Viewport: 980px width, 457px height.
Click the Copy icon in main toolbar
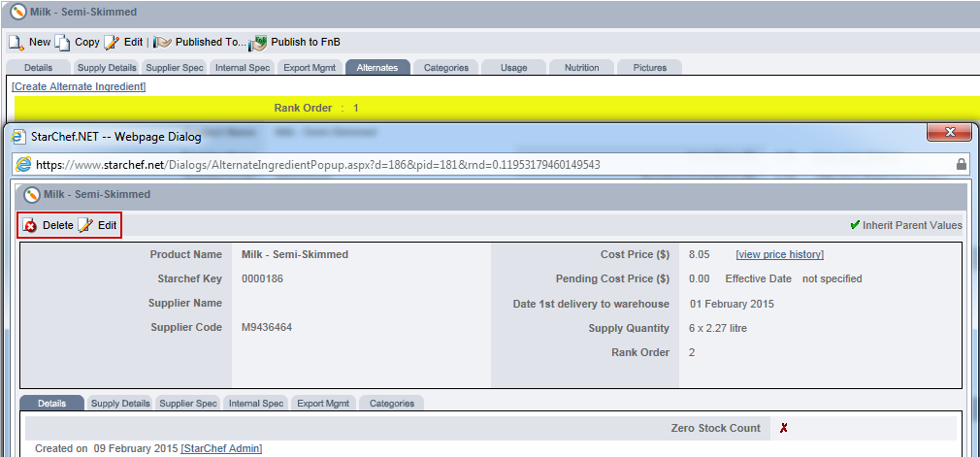[63, 43]
